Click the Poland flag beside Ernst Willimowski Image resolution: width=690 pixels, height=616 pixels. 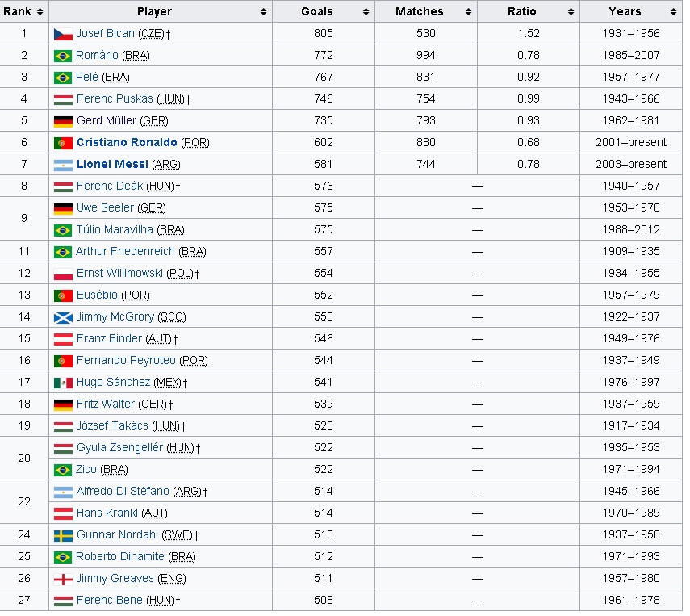[x=63, y=274]
